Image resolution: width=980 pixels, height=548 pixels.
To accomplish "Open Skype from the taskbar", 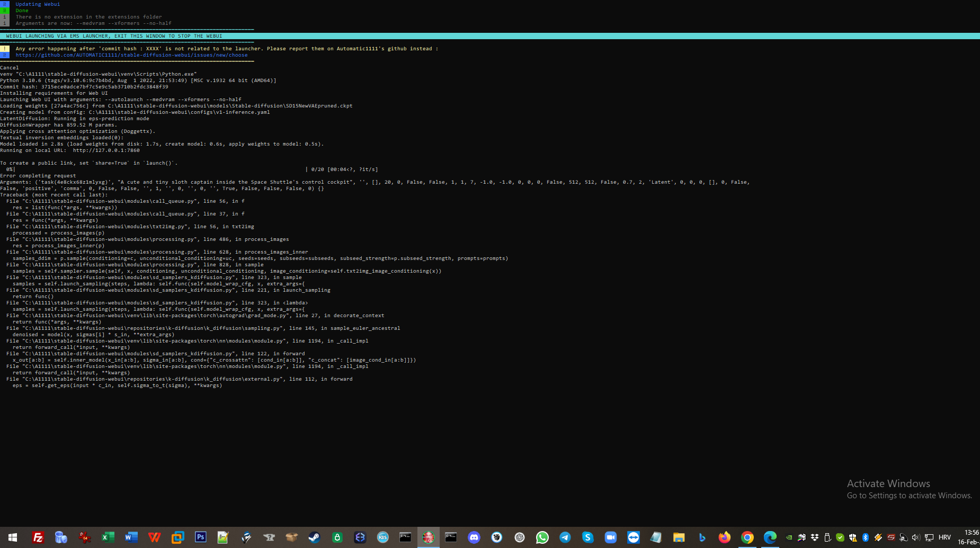I will coord(588,537).
